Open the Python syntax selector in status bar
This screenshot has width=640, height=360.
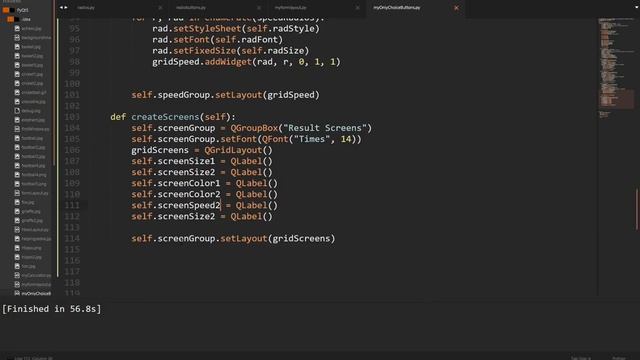[619, 358]
